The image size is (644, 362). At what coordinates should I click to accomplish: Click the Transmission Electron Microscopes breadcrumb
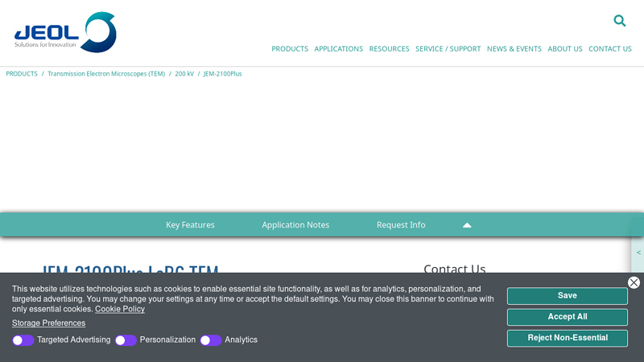point(106,74)
